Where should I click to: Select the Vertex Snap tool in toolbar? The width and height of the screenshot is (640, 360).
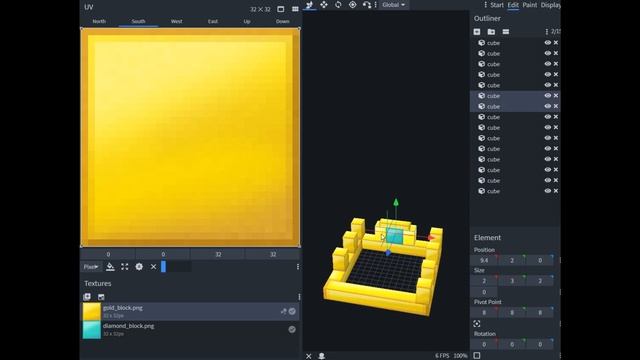[x=367, y=5]
